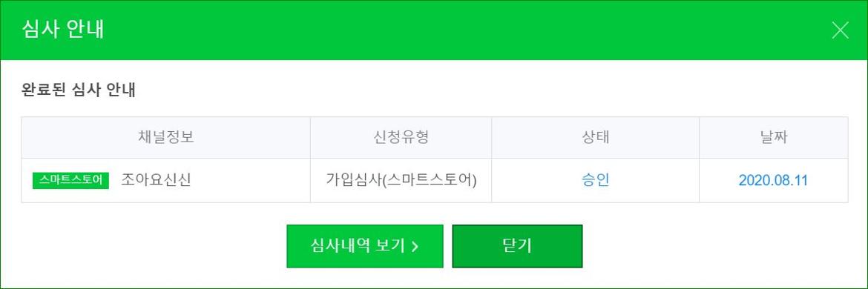Select the 가입심사(스마트스토어) cell
868x289 pixels.
[x=401, y=180]
